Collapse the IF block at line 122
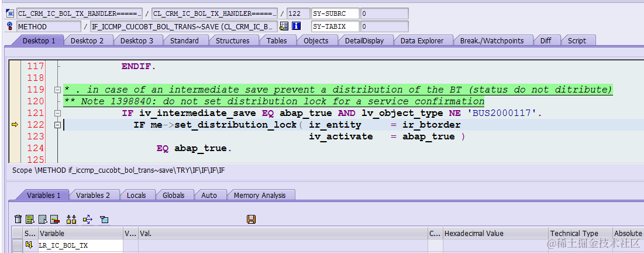 pos(57,125)
